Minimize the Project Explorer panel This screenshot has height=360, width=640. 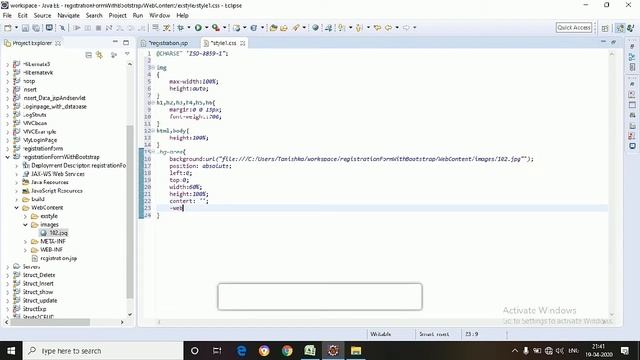[x=115, y=42]
